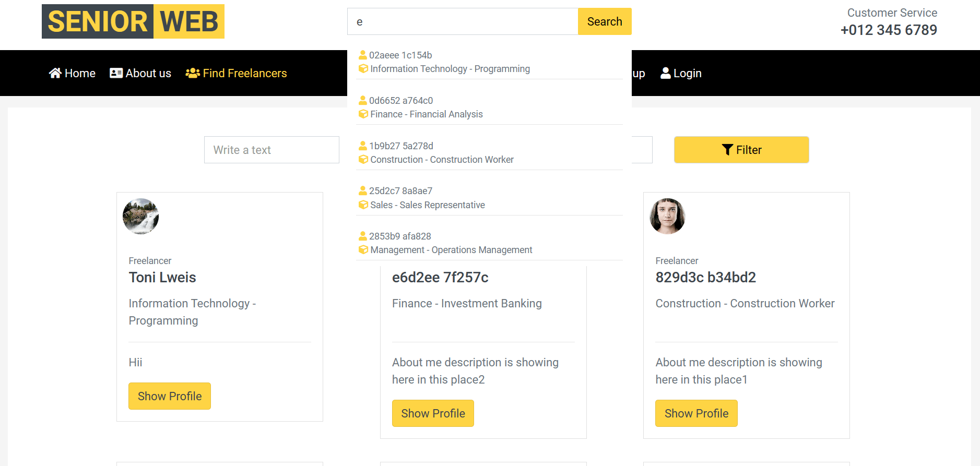This screenshot has height=466, width=980.
Task: Pick the 25d2c7 8a8ae7 search suggestion
Action: [x=400, y=191]
